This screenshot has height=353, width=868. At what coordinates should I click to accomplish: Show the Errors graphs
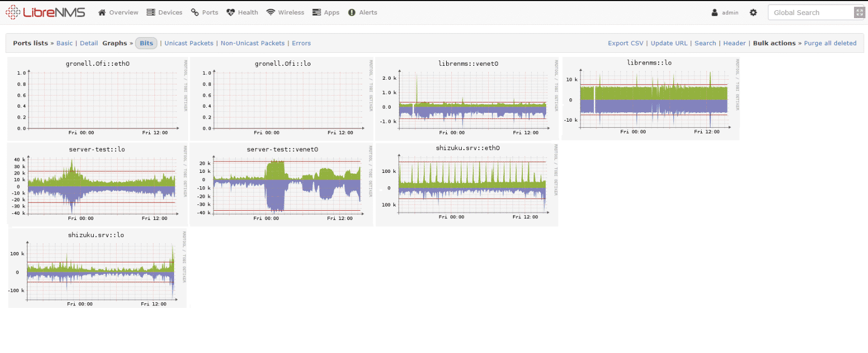coord(301,43)
